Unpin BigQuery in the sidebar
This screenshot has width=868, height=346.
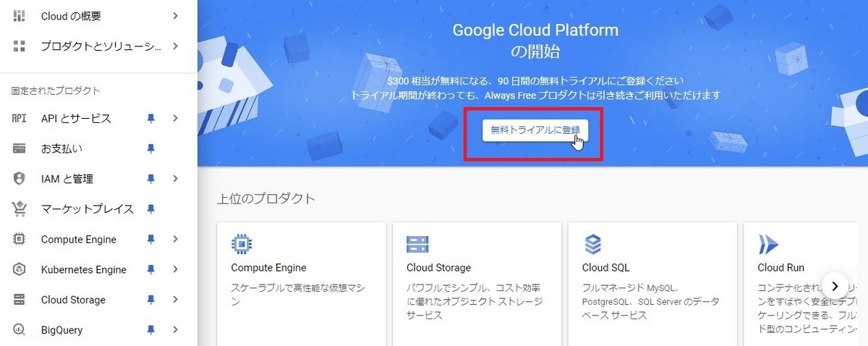pyautogui.click(x=150, y=330)
